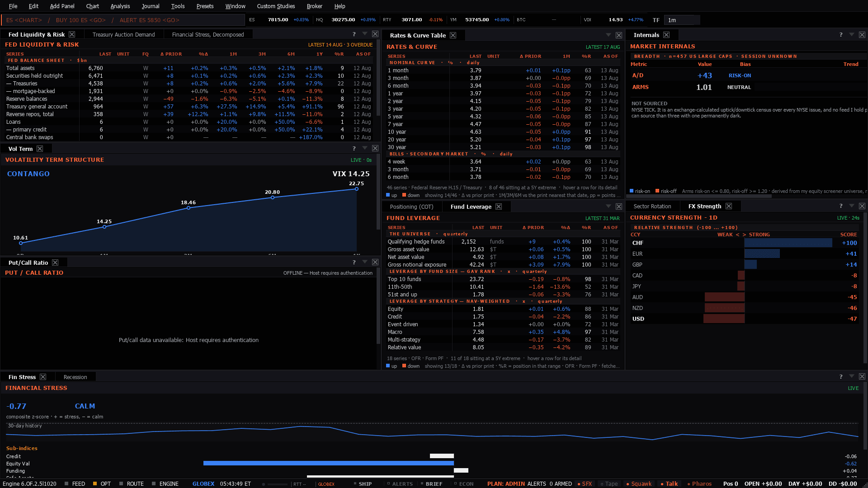Viewport: 868px width, 488px height.
Task: Click the CHF strength bar
Action: 788,243
